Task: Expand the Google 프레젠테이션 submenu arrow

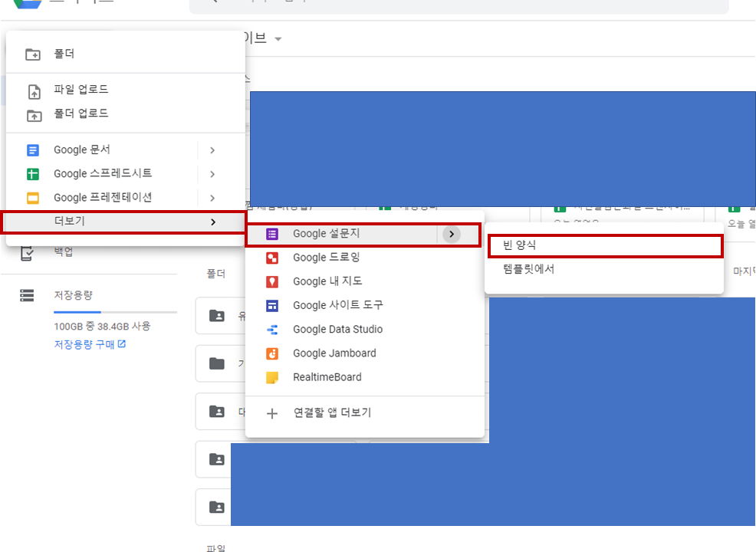Action: pos(212,198)
